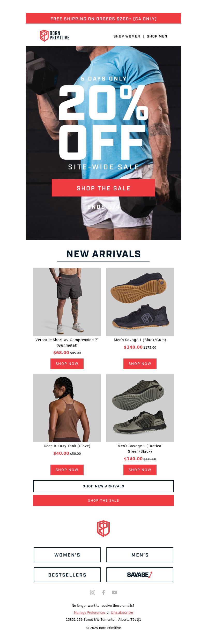
Task: Click Shop Now under Versatile Short
Action: click(x=67, y=364)
